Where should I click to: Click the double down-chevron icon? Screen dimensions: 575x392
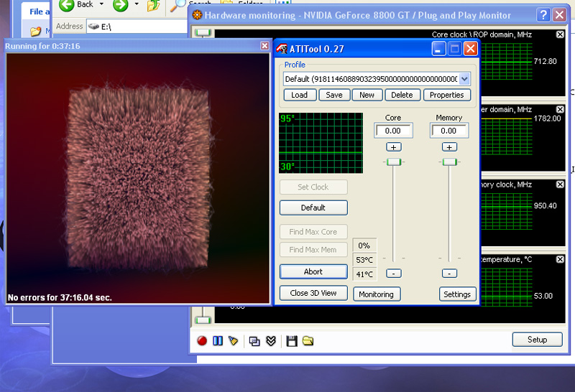tap(271, 342)
